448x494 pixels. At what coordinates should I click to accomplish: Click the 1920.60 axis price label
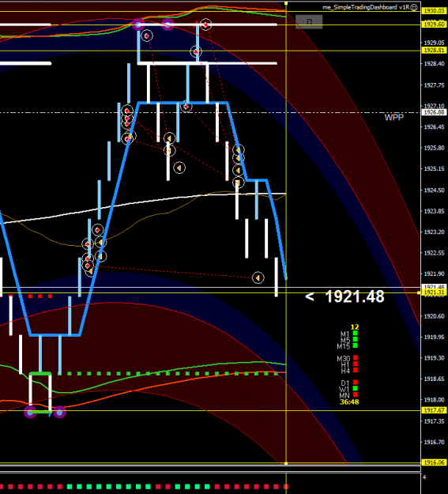click(434, 316)
